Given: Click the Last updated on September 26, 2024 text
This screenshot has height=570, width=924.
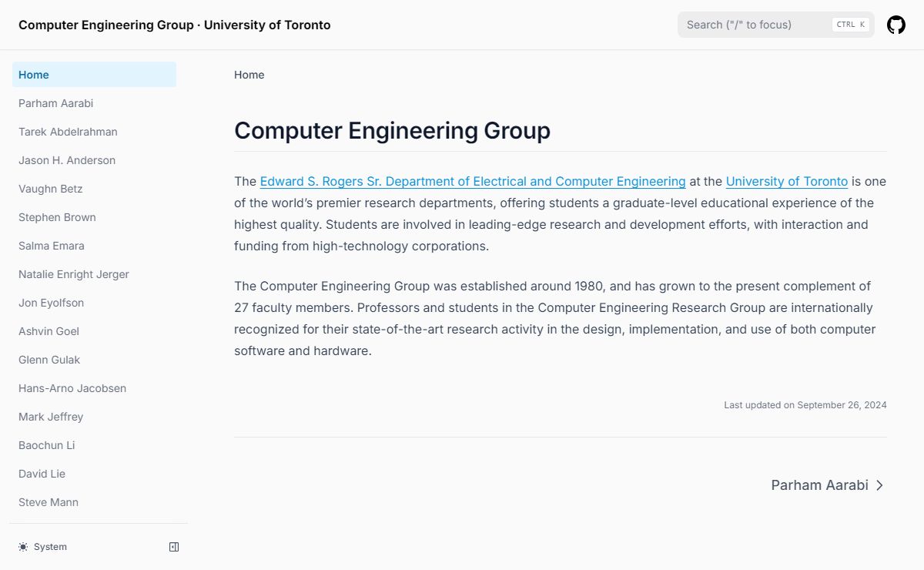Looking at the screenshot, I should pos(805,405).
